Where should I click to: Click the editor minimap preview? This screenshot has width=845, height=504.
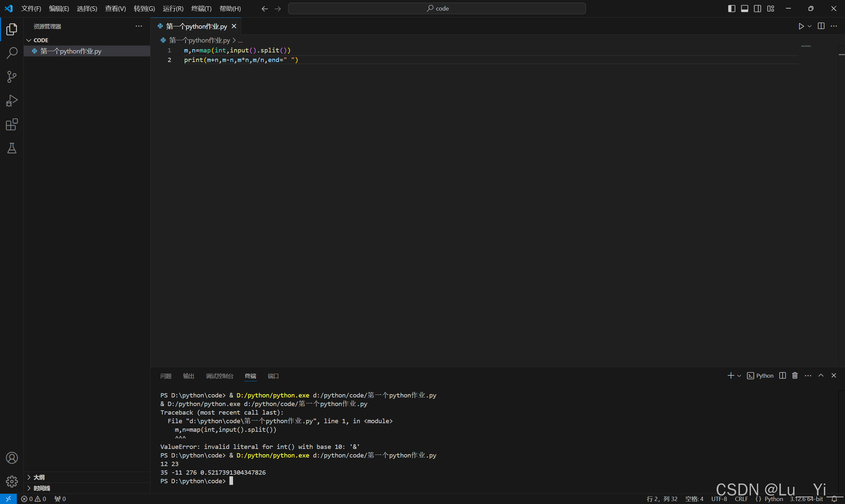tap(806, 46)
